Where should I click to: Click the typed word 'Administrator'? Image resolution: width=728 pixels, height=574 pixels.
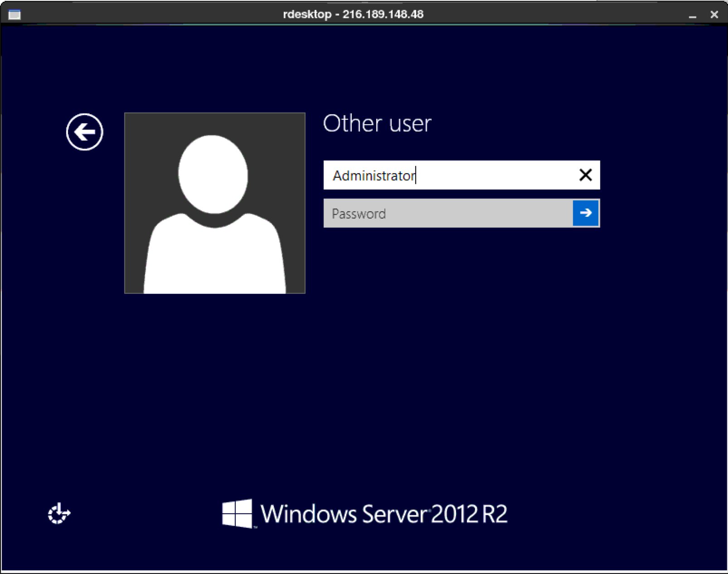click(374, 175)
